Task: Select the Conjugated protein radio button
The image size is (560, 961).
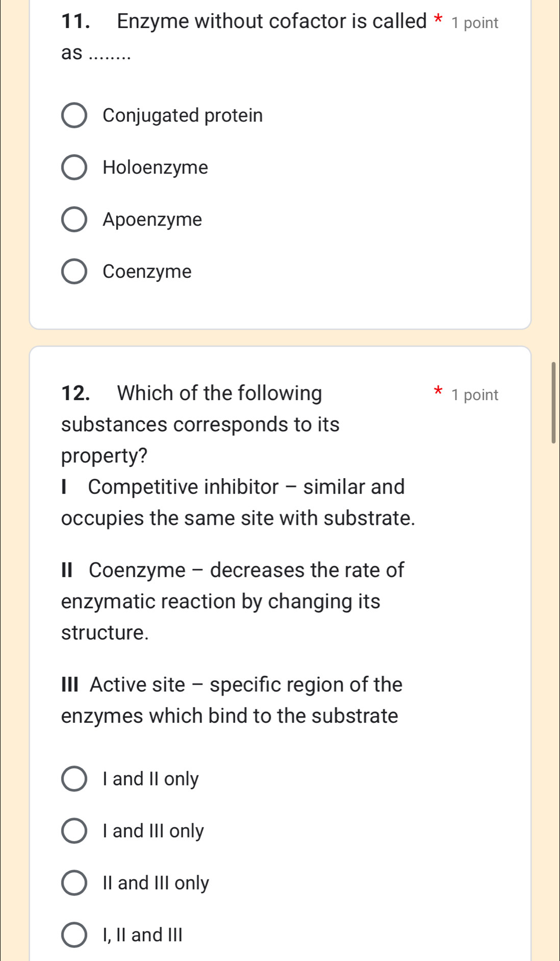Action: point(74,115)
